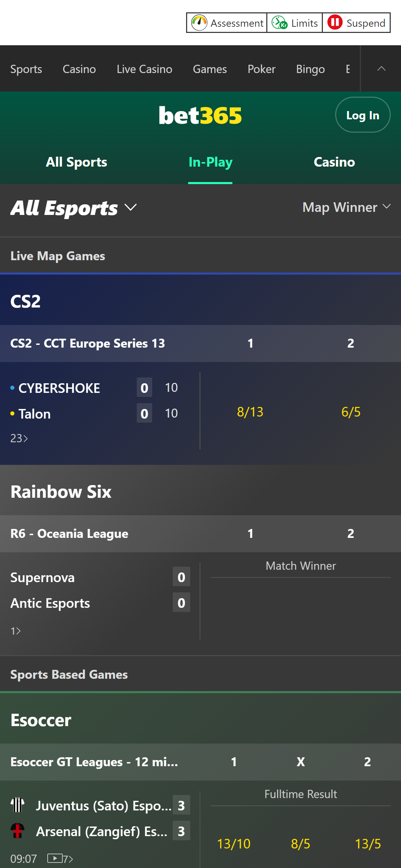
Task: Open the Limits settings via the Kr clock icon
Action: click(x=279, y=22)
